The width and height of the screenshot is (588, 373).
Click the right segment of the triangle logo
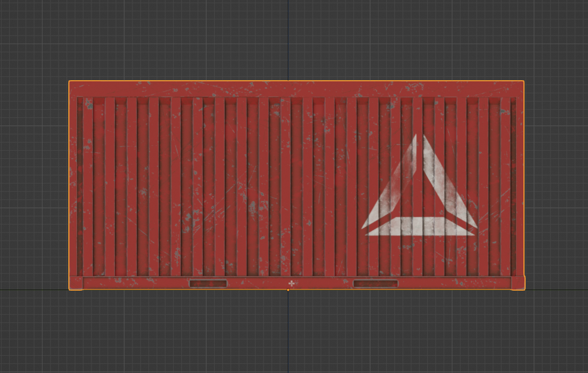pyautogui.click(x=450, y=181)
